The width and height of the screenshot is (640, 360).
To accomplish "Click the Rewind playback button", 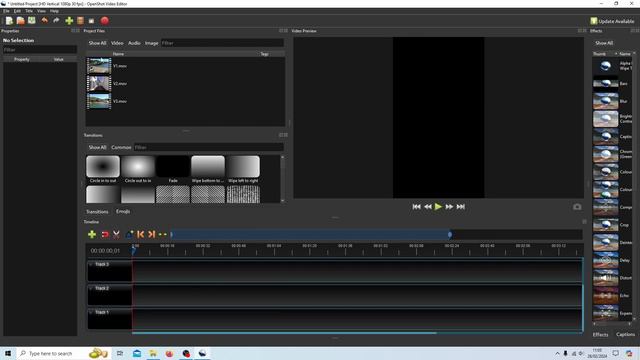I will pyautogui.click(x=427, y=207).
